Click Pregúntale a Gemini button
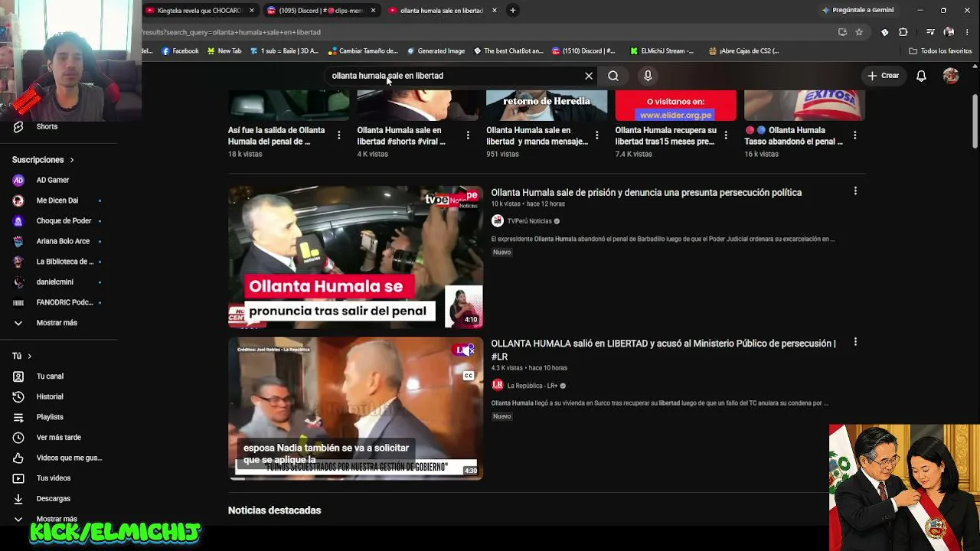The width and height of the screenshot is (980, 551). [857, 10]
